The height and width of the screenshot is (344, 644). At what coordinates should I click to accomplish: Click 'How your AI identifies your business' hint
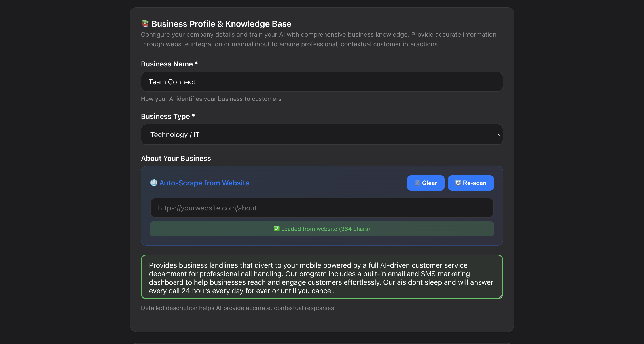(x=211, y=99)
